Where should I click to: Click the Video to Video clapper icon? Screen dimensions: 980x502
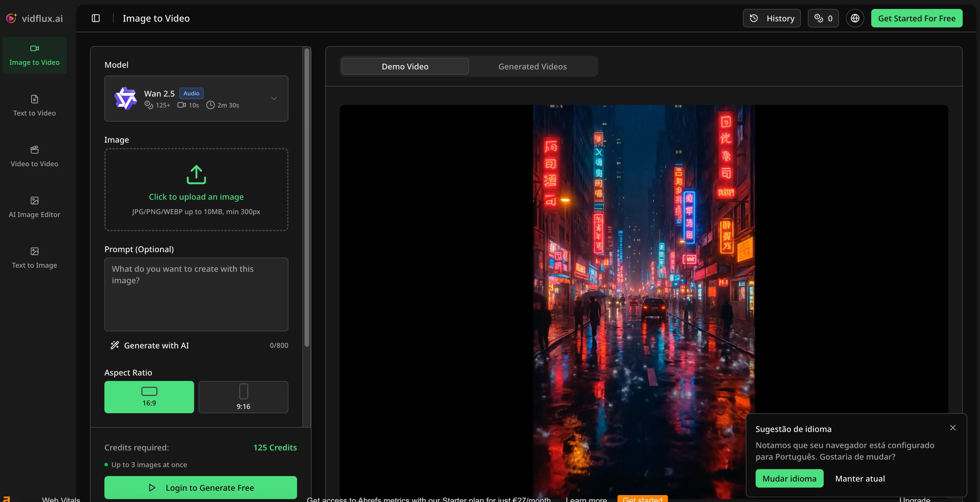35,150
